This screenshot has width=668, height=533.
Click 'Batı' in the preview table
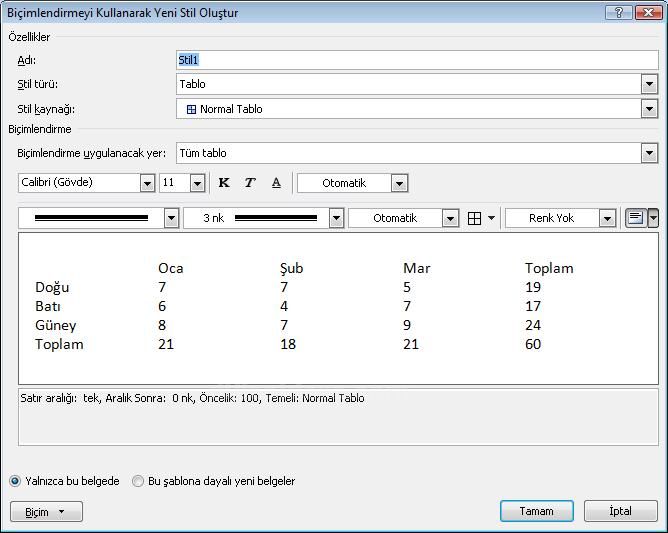click(x=48, y=306)
